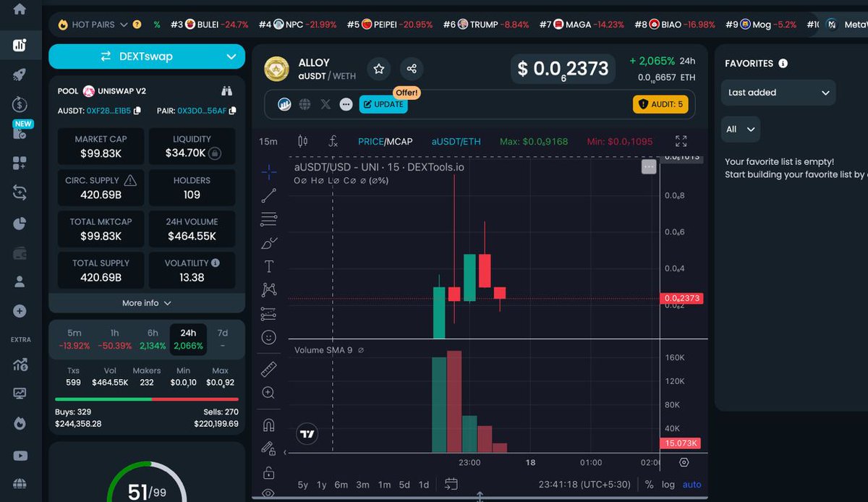Open the dollar circle icon in sidebar
The image size is (868, 502).
[x=20, y=104]
